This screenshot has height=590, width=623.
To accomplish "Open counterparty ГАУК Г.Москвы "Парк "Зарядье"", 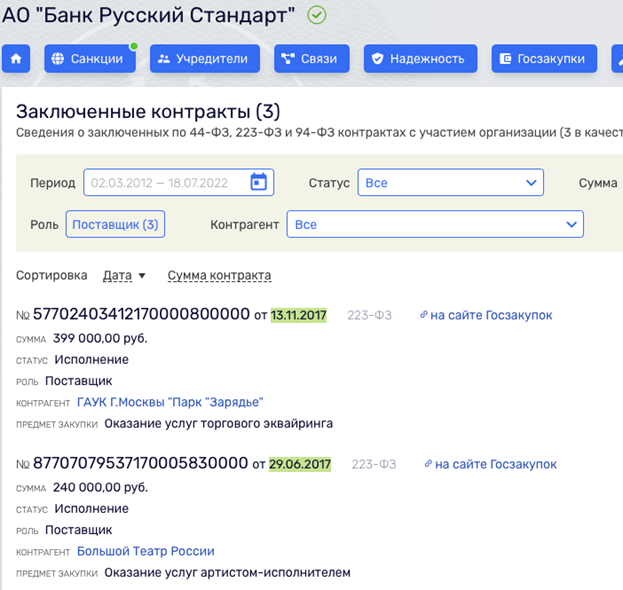I will (x=170, y=402).
